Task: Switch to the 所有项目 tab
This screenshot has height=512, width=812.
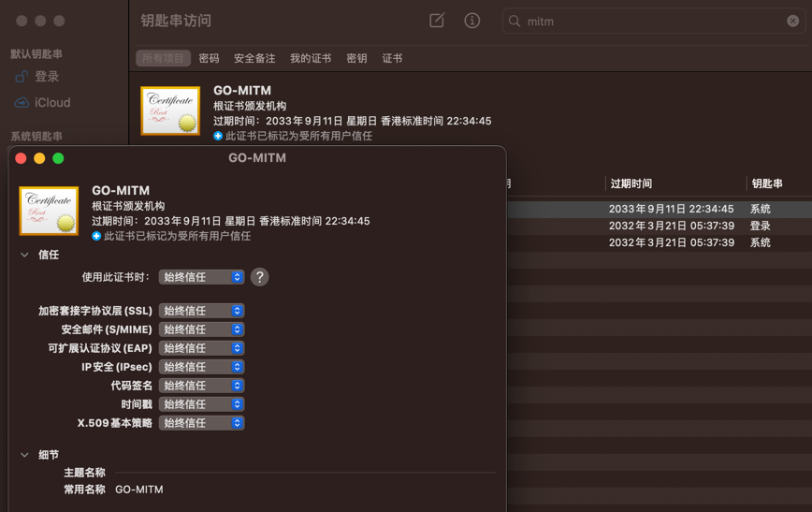Action: 163,58
